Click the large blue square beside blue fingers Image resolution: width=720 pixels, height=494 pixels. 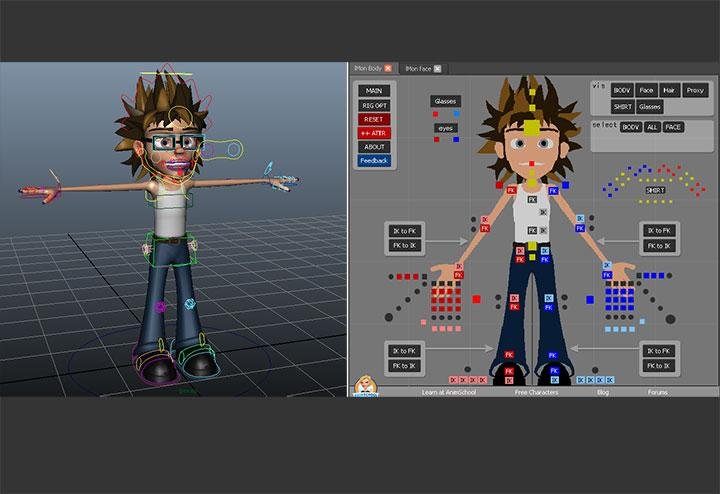tap(590, 300)
